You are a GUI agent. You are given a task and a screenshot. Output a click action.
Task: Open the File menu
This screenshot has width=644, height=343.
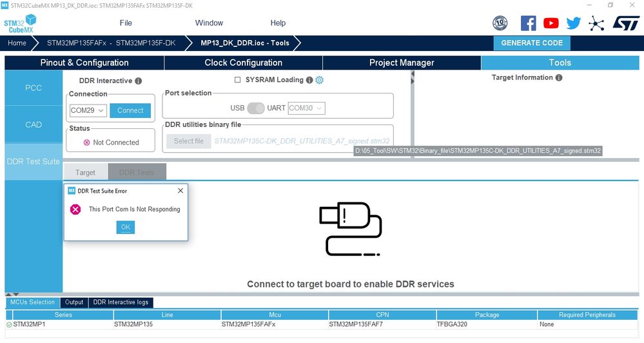[x=126, y=23]
